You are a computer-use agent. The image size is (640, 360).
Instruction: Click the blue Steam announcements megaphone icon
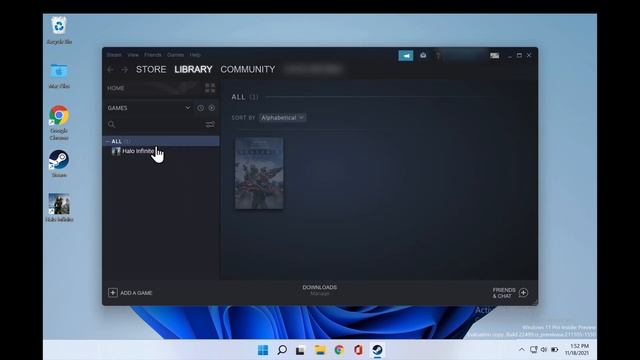(406, 56)
